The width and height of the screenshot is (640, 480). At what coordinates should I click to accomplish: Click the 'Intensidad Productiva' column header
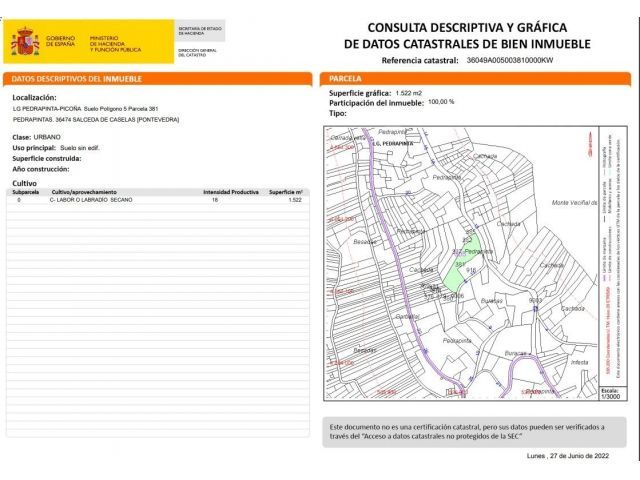231,192
